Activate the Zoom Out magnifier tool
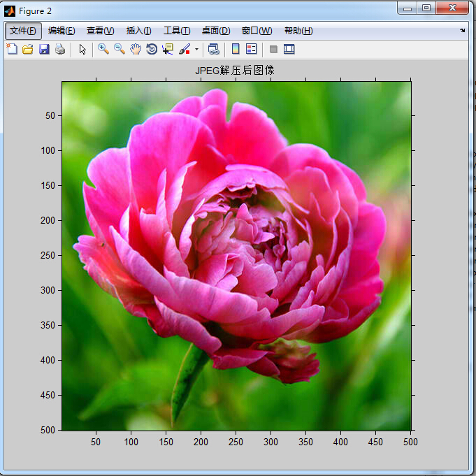This screenshot has height=476, width=476. pos(120,49)
